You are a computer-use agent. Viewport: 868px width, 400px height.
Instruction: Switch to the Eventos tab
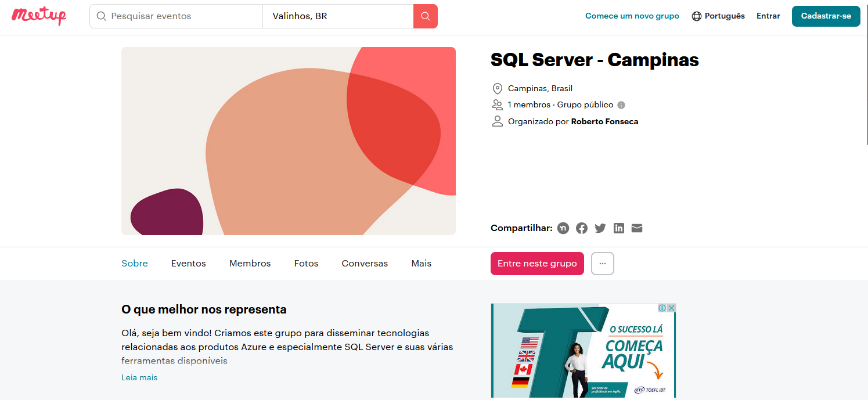coord(188,264)
